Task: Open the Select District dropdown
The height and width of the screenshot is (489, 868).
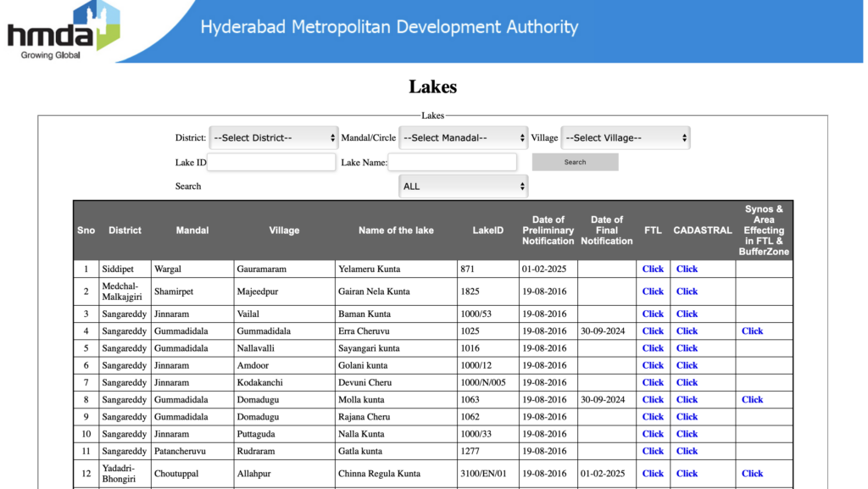Action: 274,138
